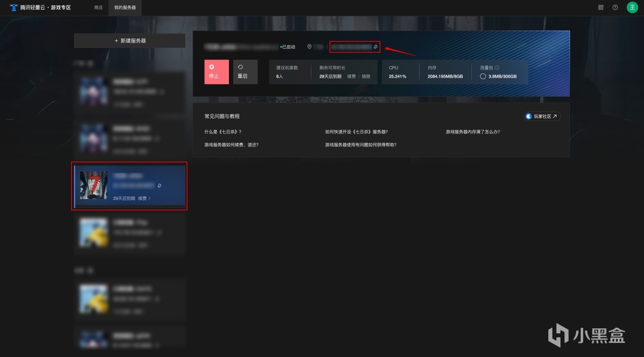Viewport: 644px width, 357px height.
Task: Restart the server with 重启 button
Action: [x=245, y=72]
